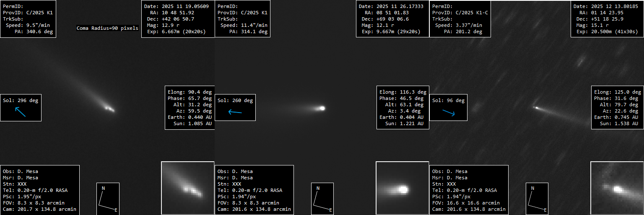Select the 'RA: 10 48 51.92' entry

[171, 13]
